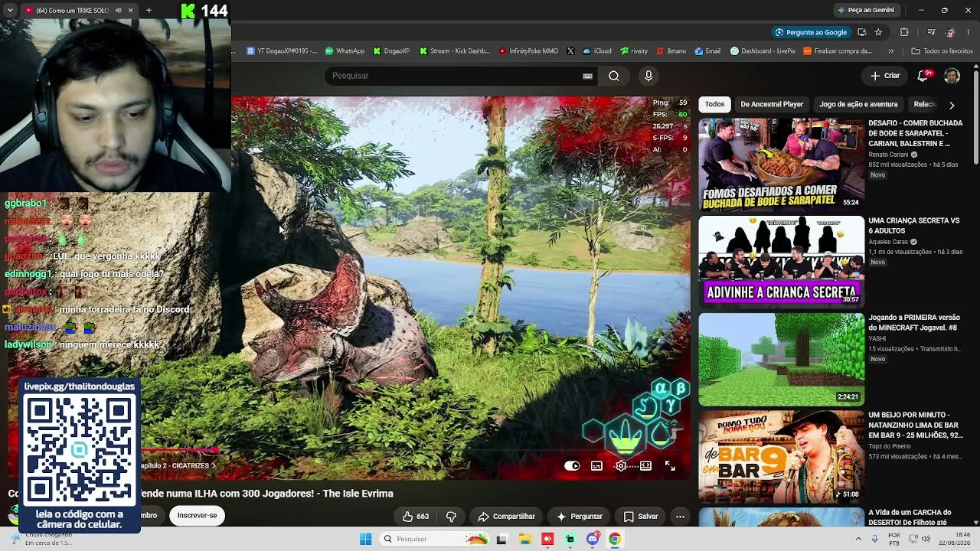Open the iCloud bookmark
The width and height of the screenshot is (980, 551).
[x=597, y=51]
